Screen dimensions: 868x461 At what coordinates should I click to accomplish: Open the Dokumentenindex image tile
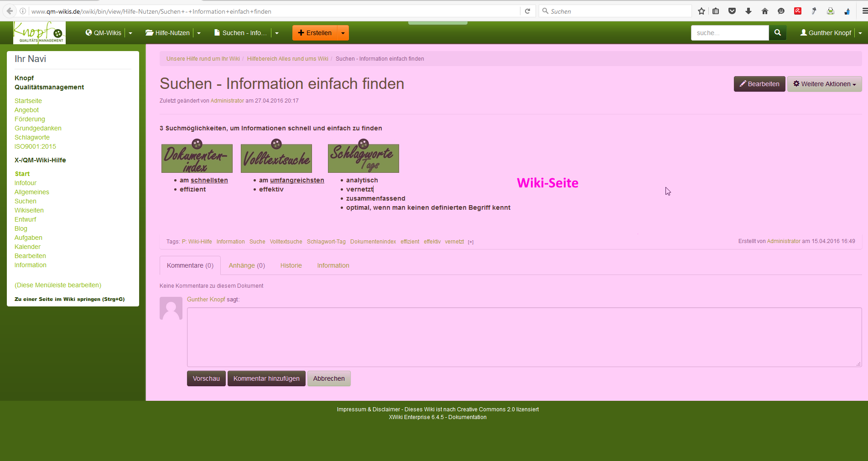[197, 158]
